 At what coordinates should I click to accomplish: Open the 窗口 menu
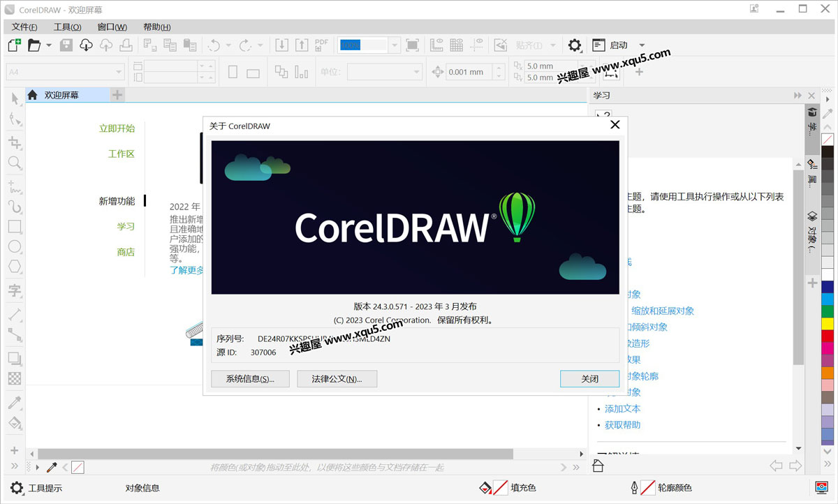point(112,27)
